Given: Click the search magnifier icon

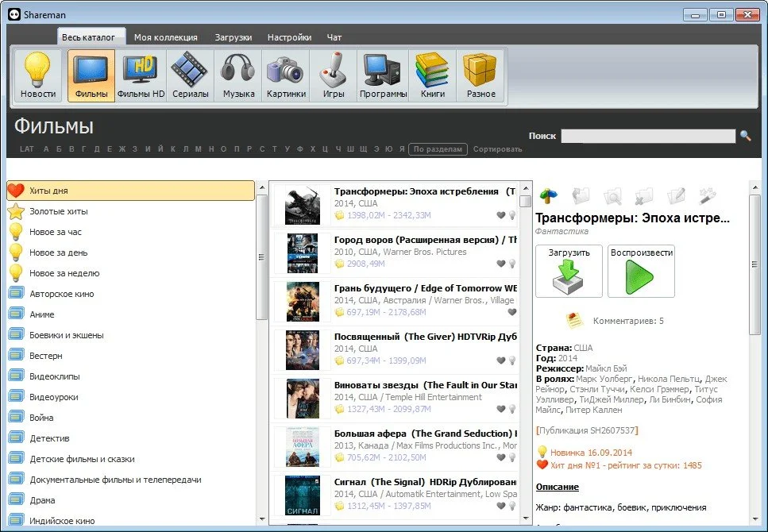Looking at the screenshot, I should 746,136.
